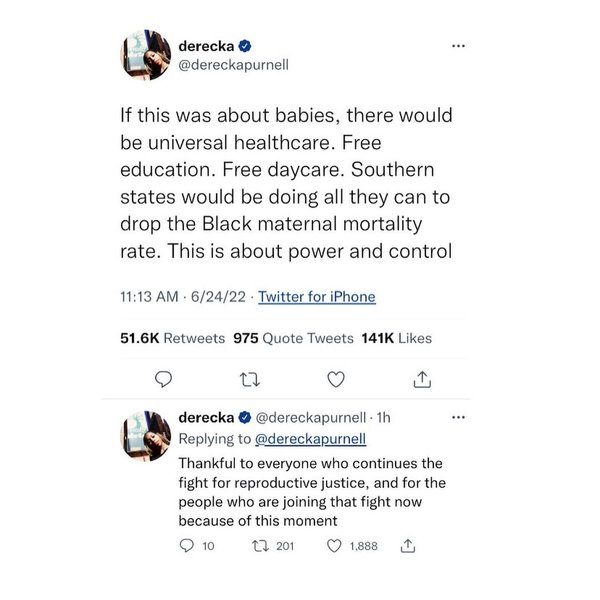
Task: Click the derecka display name in header
Action: click(206, 46)
